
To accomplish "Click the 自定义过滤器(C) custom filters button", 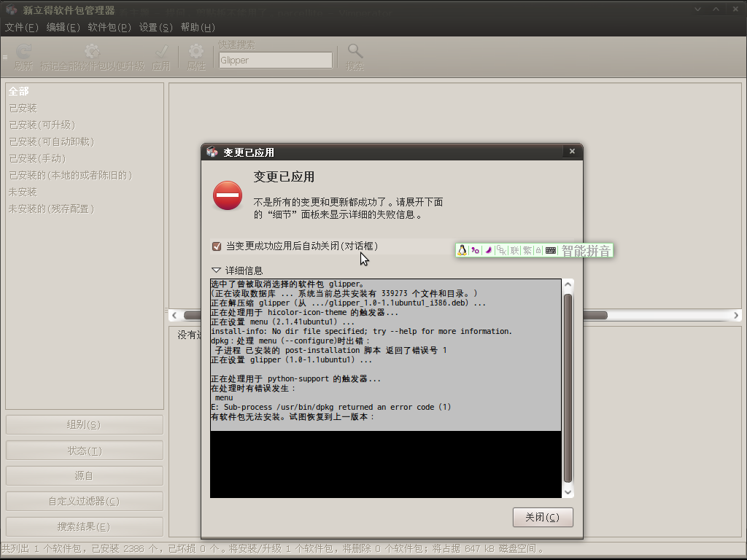I will [x=85, y=501].
